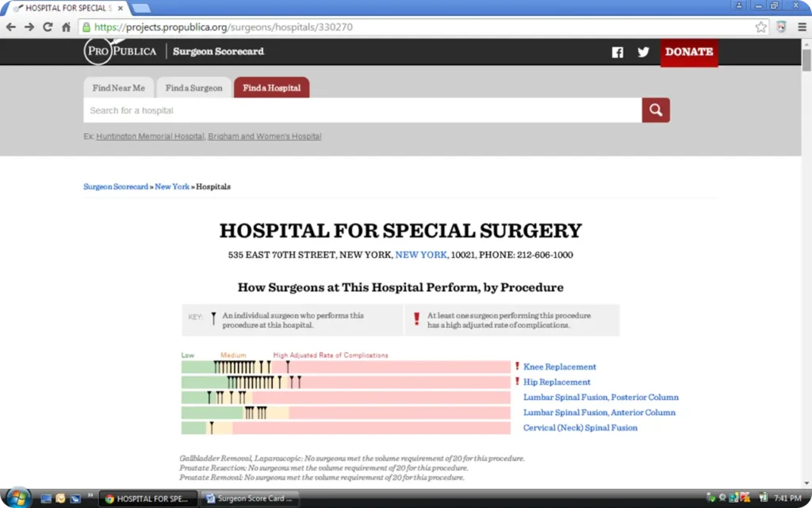Open the Lumbar Spinal Fusion, Posterior Column link

[600, 397]
